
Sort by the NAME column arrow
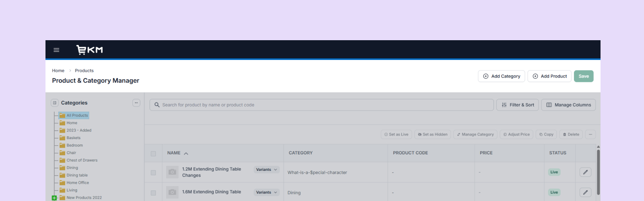tap(186, 154)
